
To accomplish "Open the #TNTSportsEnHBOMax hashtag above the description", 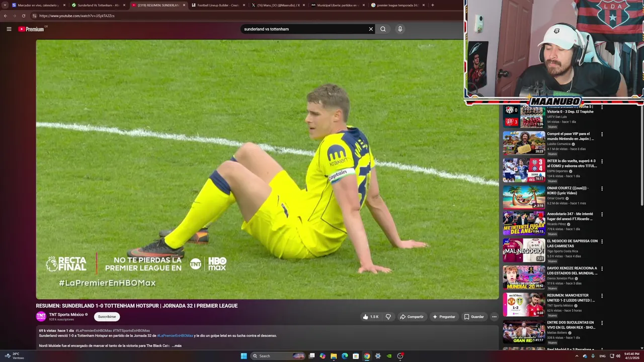I will [x=131, y=331].
